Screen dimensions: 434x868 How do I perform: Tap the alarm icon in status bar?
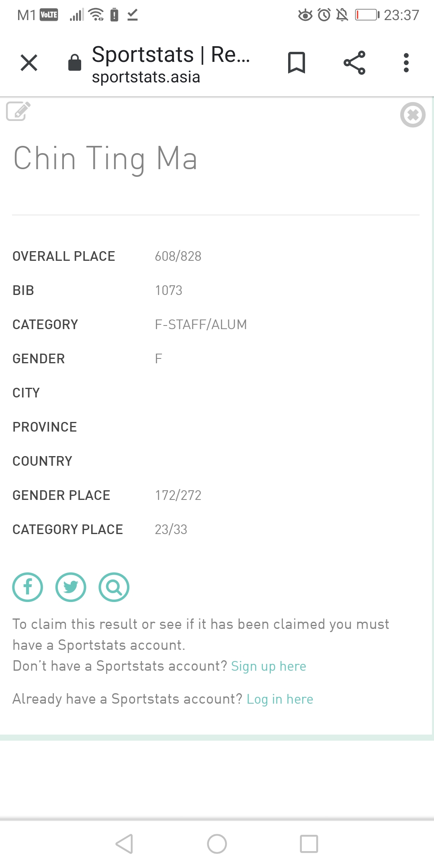[x=324, y=15]
